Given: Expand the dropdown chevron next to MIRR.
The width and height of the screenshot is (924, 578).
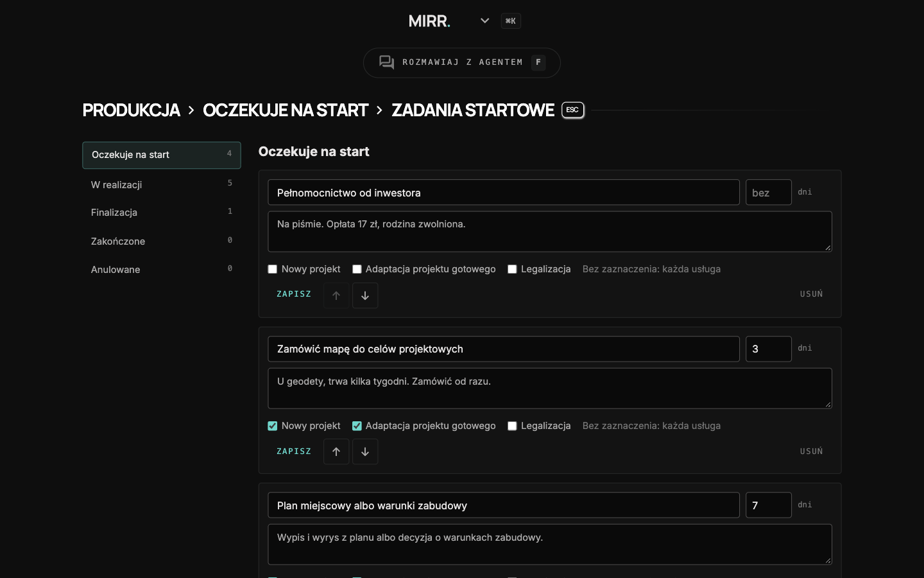Looking at the screenshot, I should [x=485, y=21].
